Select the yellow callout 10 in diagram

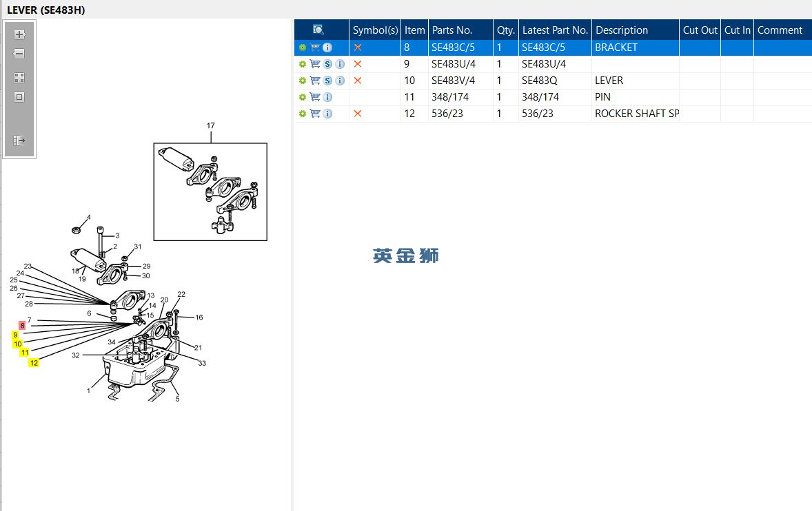[x=18, y=344]
